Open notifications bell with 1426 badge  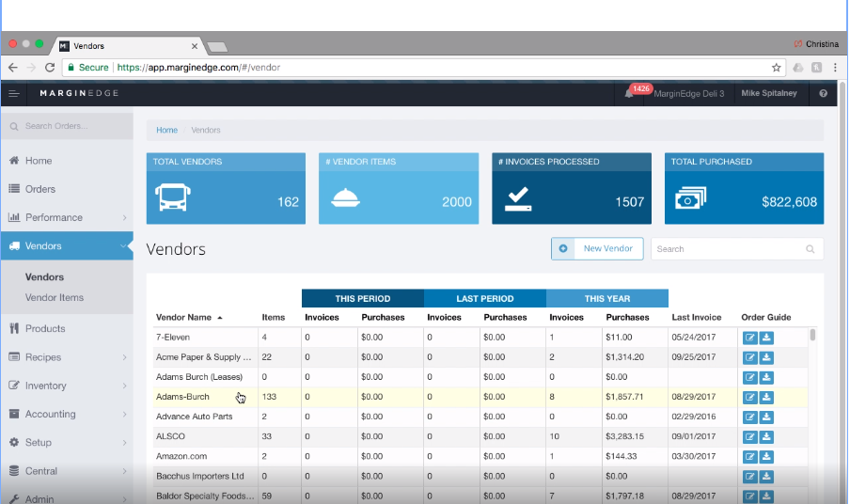point(629,93)
